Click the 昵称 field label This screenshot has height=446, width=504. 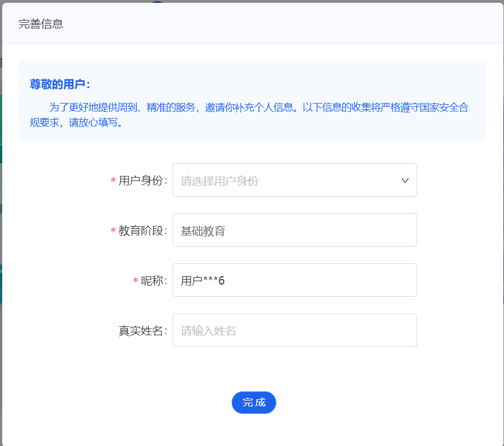click(154, 281)
